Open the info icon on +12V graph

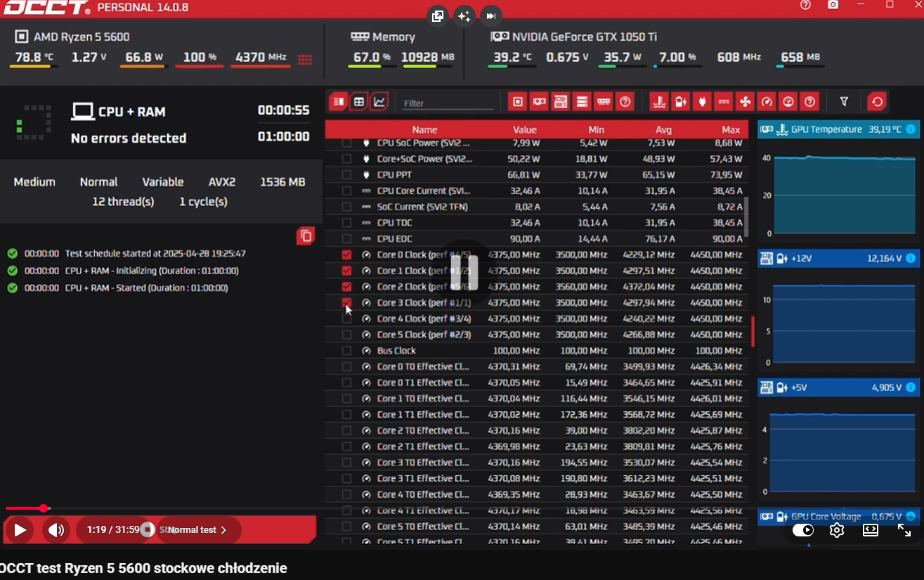911,259
